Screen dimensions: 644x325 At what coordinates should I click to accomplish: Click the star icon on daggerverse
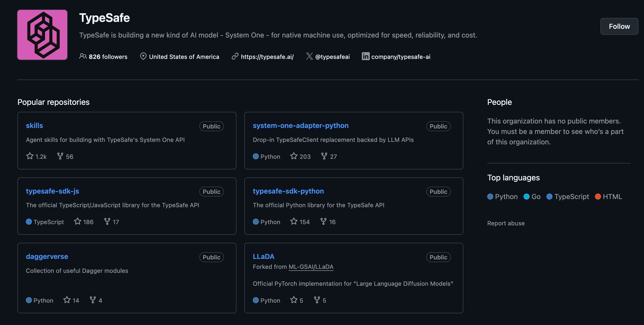[x=67, y=300]
